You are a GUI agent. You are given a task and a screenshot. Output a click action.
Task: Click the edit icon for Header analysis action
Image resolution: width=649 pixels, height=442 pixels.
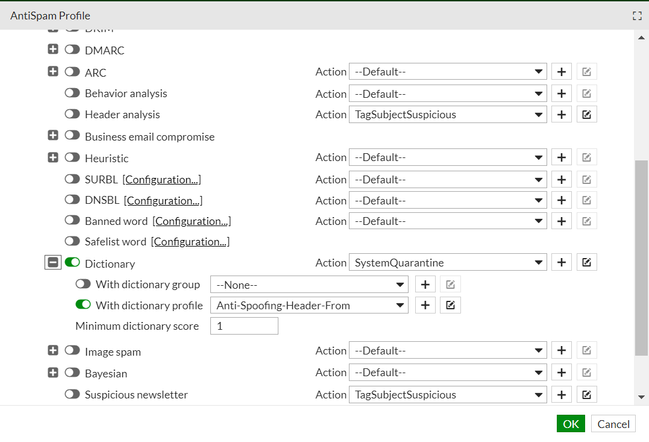(587, 115)
